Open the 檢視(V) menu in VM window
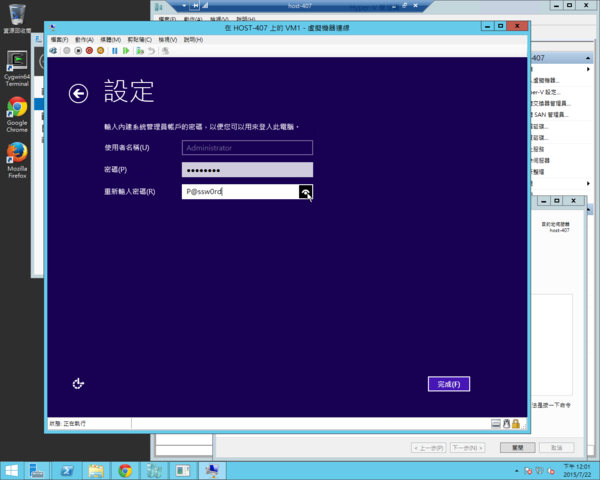This screenshot has width=600, height=480. (168, 40)
